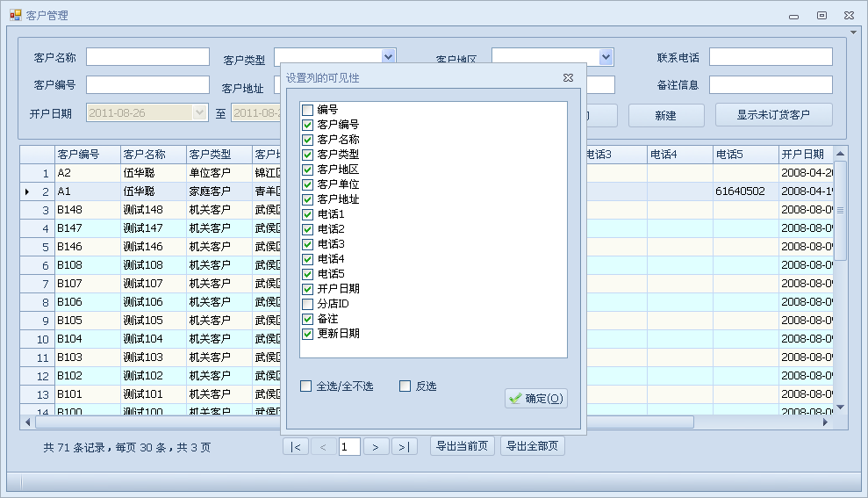
Task: Click 导出全部页 button
Action: point(533,446)
